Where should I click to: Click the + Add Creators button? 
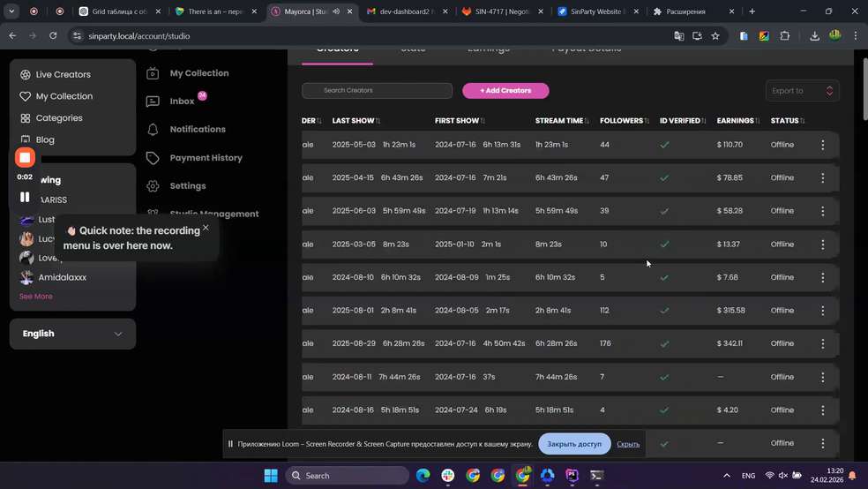pos(505,90)
